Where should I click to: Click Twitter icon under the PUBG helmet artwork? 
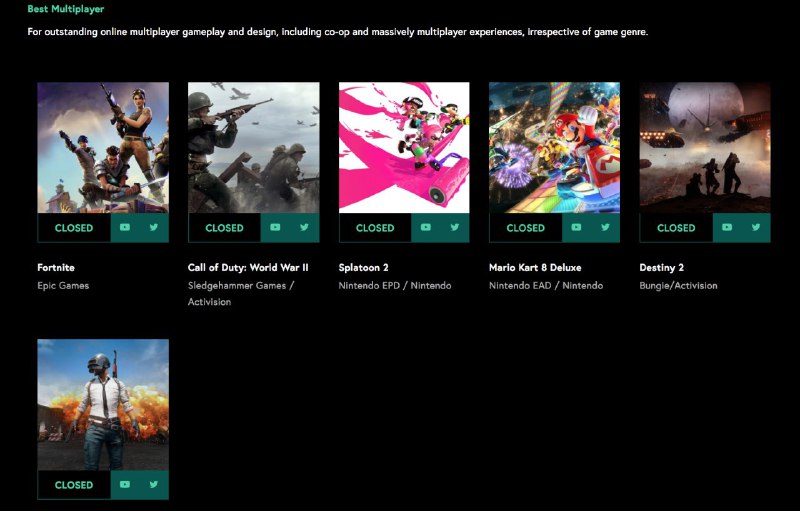[x=154, y=484]
